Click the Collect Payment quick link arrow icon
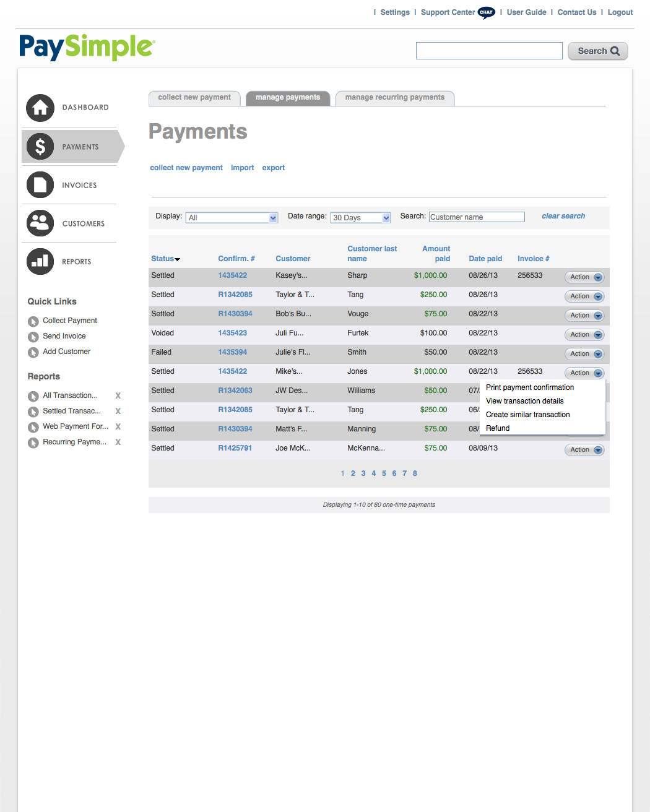Viewport: 650px width, 812px height. click(33, 321)
